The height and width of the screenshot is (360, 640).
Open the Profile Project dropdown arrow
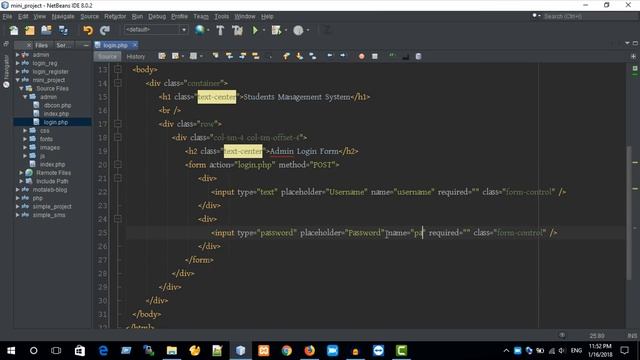(308, 30)
